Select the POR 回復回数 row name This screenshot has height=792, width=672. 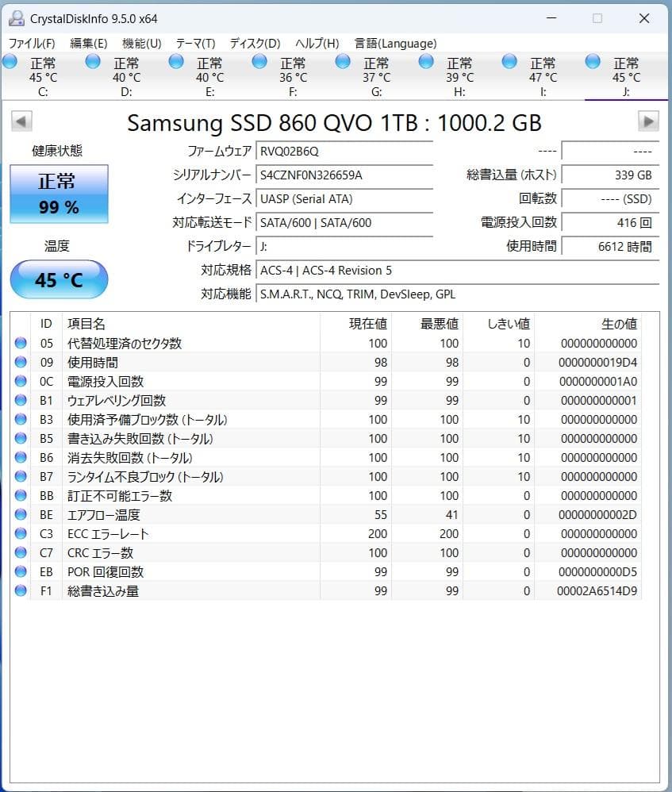click(106, 571)
